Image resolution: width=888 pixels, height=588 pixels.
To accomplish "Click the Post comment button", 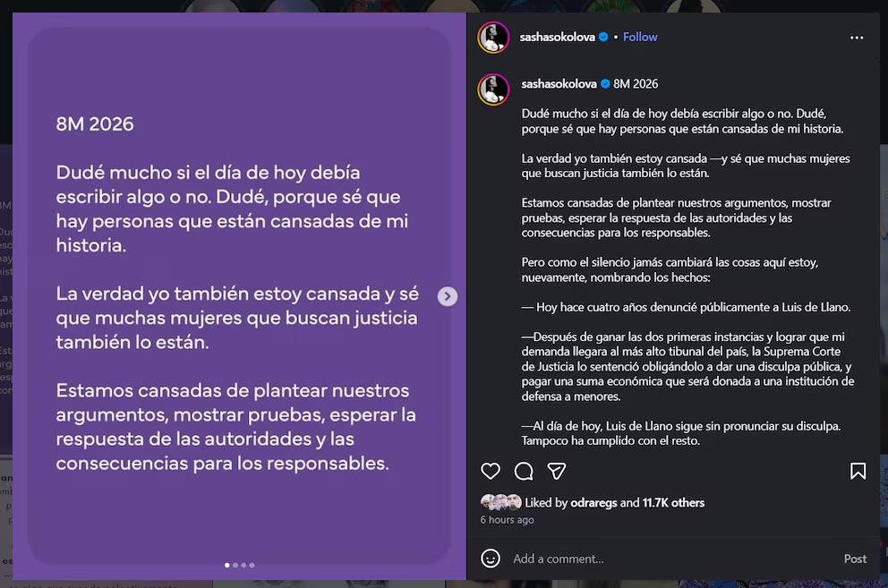I will (x=855, y=558).
